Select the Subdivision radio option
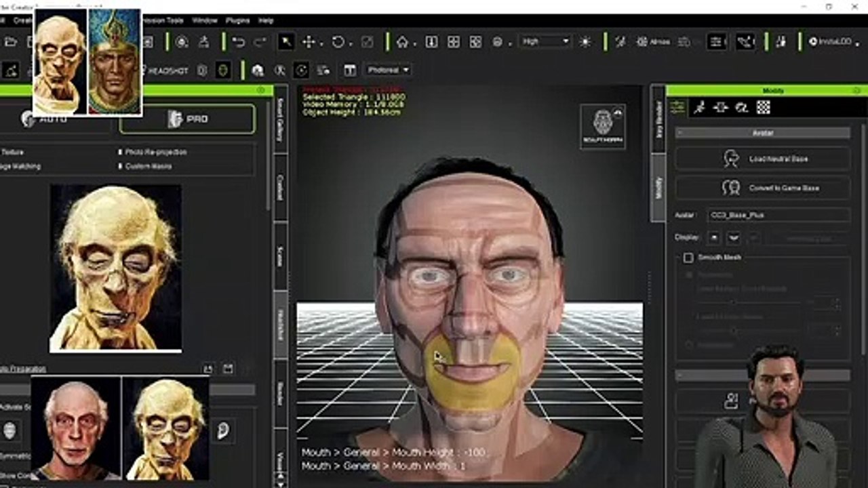 [x=690, y=344]
